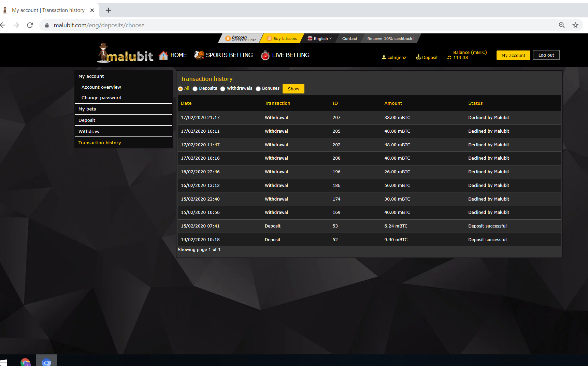Click the Date column header
Screen dimensions: 588x366
pos(186,103)
